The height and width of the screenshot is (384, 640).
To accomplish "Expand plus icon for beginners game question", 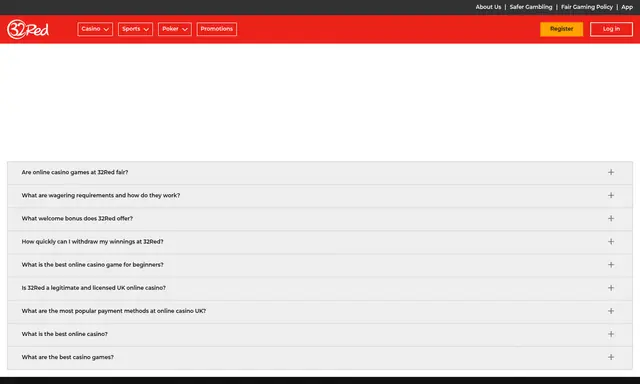I will [x=611, y=265].
